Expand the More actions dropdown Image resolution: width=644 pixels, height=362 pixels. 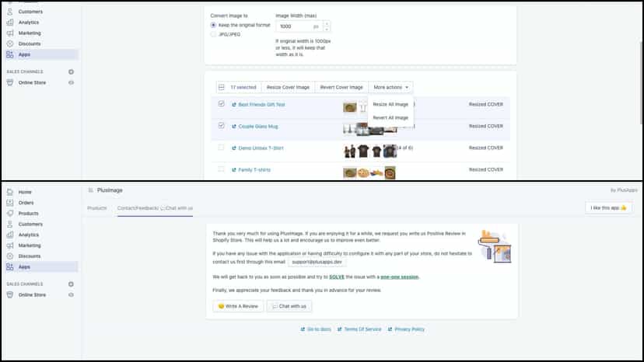pyautogui.click(x=390, y=87)
